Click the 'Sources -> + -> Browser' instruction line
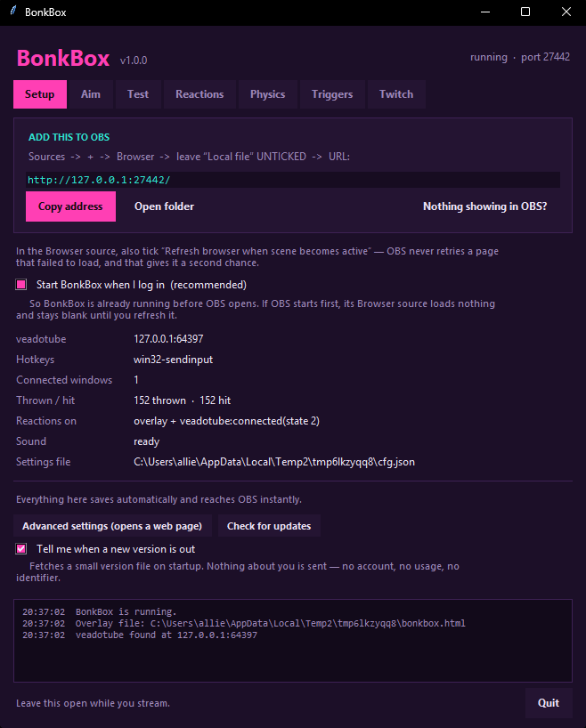 pos(189,157)
